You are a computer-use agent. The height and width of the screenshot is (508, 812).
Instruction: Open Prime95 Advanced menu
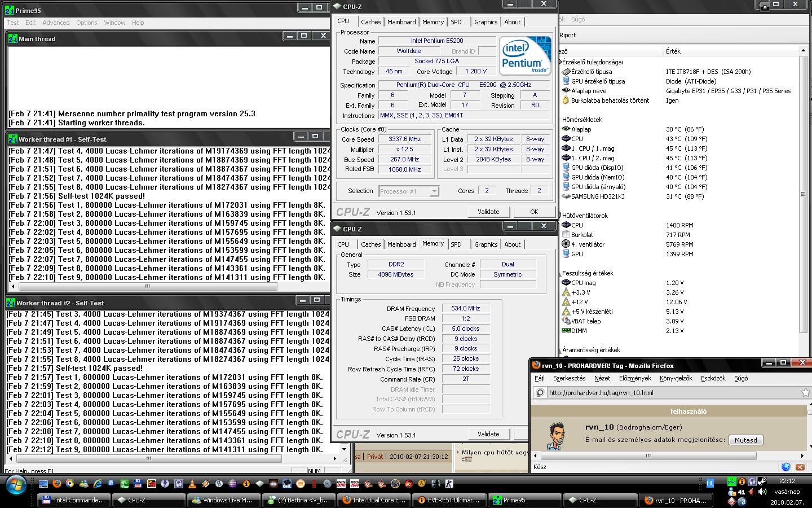(x=56, y=23)
